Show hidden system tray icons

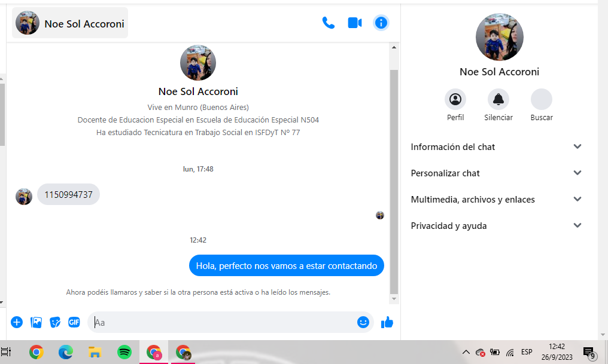466,352
